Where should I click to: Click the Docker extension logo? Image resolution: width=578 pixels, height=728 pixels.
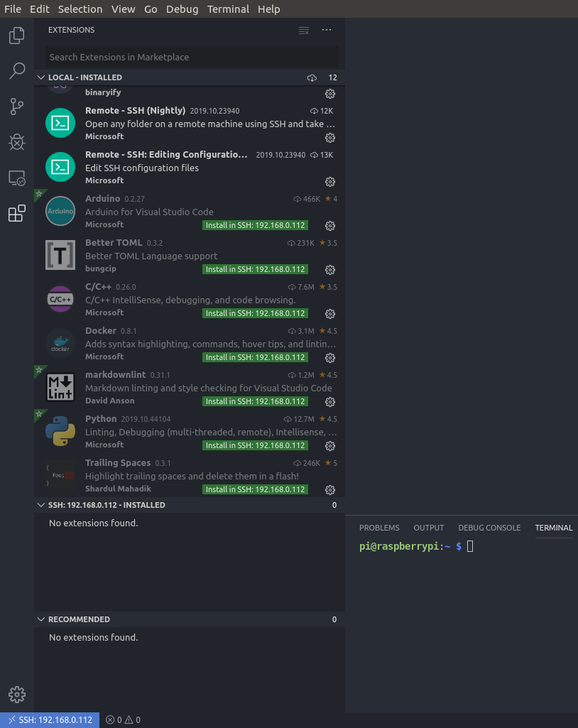point(60,343)
